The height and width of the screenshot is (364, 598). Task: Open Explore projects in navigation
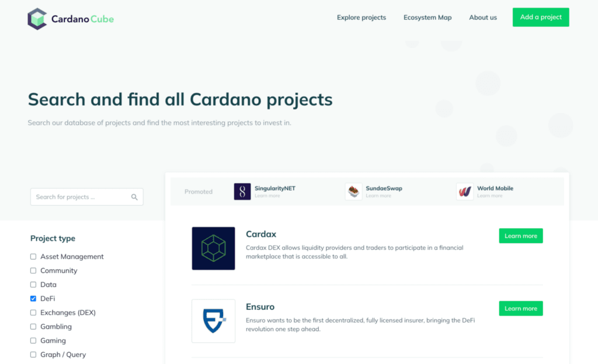tap(361, 17)
